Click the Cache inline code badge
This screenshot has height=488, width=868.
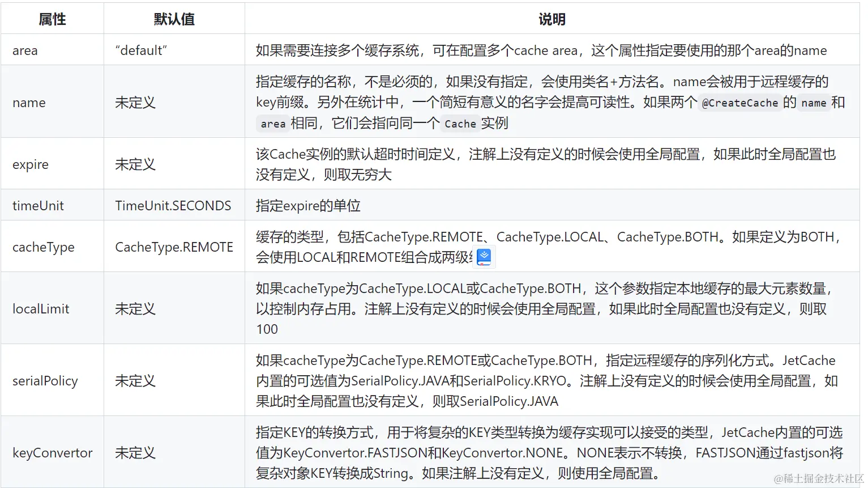(x=460, y=124)
